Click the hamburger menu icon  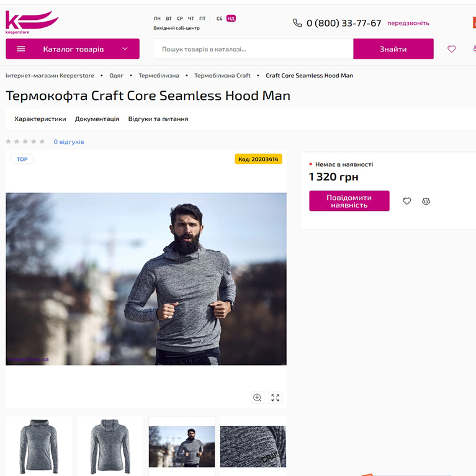21,49
